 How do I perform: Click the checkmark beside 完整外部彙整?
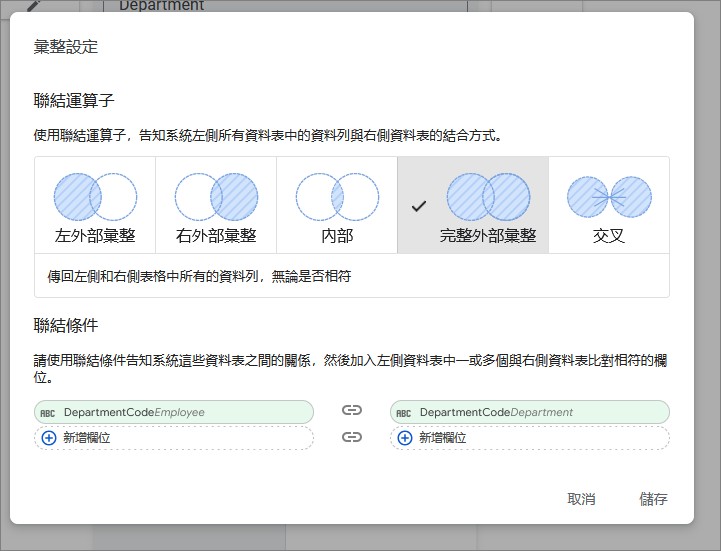pyautogui.click(x=419, y=206)
